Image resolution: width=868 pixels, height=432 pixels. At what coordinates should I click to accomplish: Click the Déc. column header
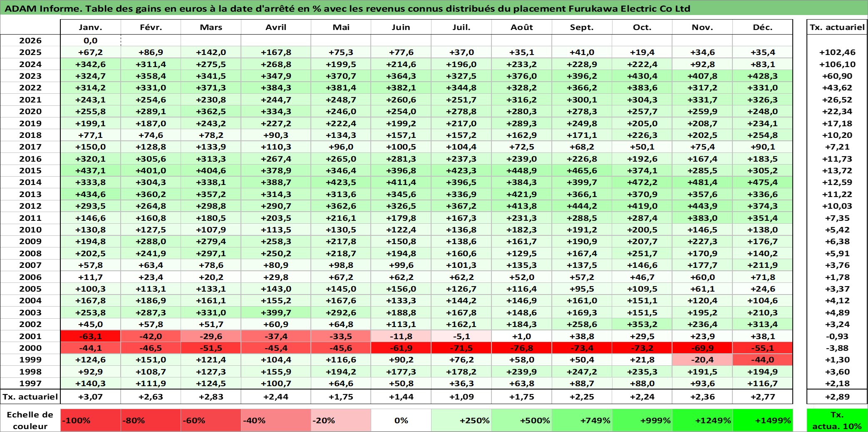(x=763, y=27)
